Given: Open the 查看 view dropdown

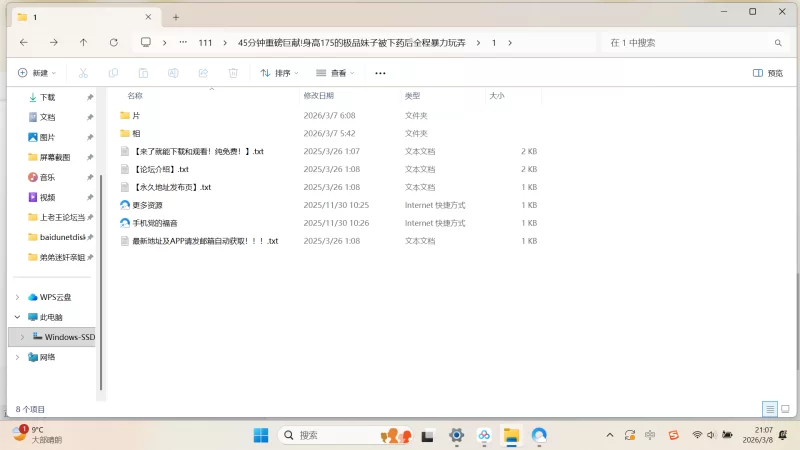Looking at the screenshot, I should [x=336, y=73].
